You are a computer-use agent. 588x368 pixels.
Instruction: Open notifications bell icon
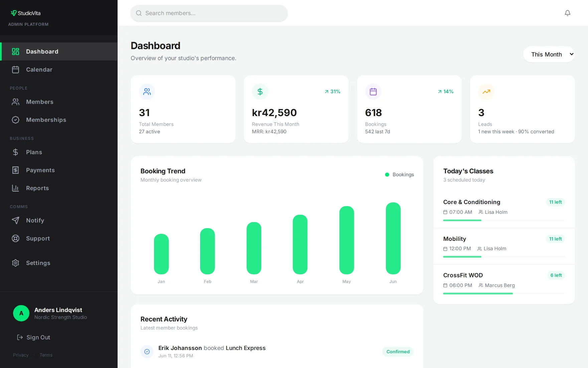[x=567, y=13]
